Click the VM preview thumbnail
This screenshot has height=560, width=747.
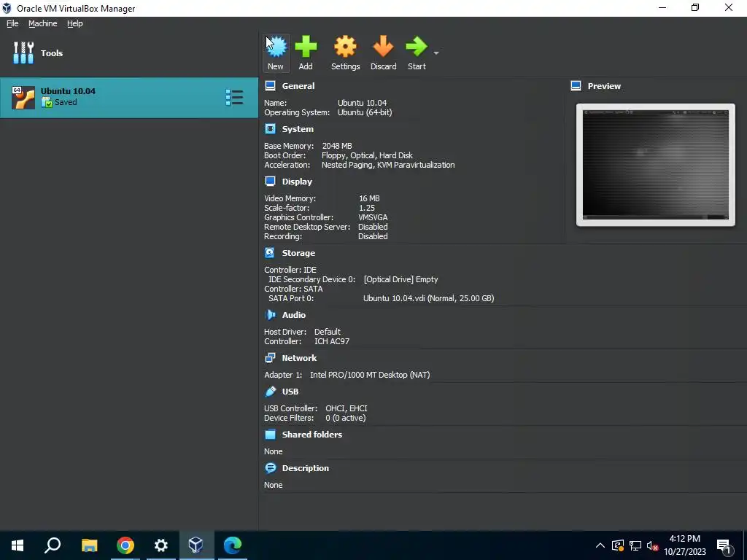656,165
